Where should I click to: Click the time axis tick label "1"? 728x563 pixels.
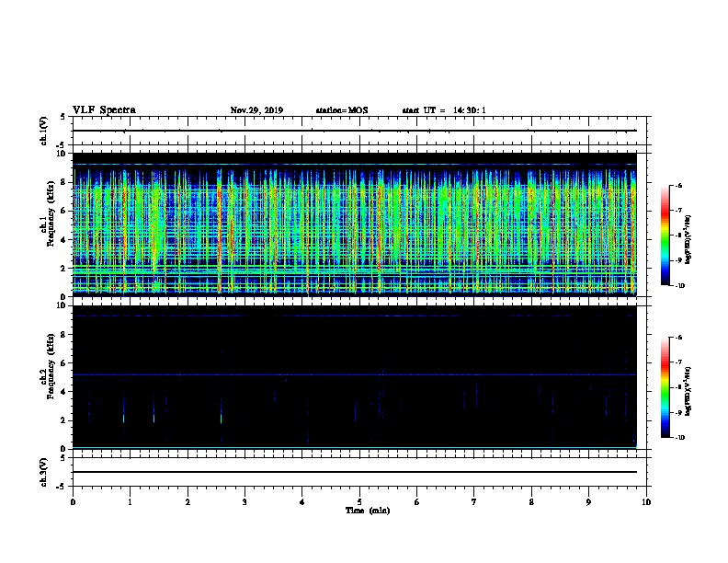pos(130,502)
